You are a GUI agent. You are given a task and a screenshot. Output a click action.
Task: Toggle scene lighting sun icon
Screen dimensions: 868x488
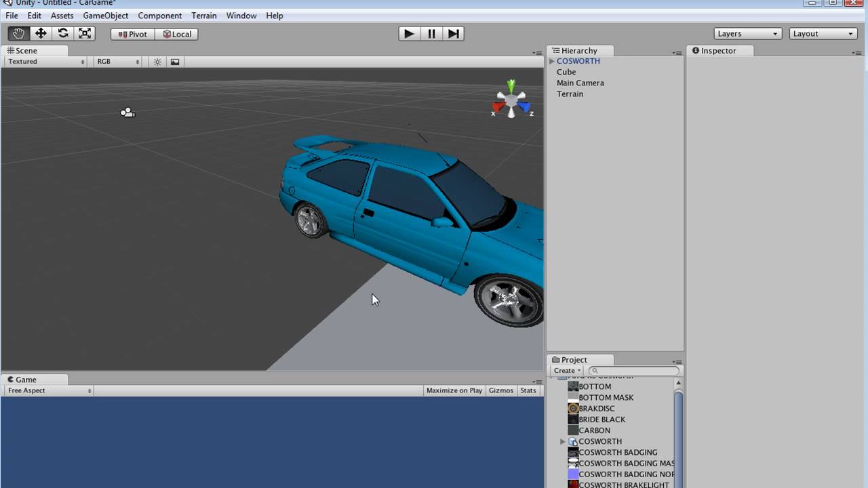click(157, 62)
